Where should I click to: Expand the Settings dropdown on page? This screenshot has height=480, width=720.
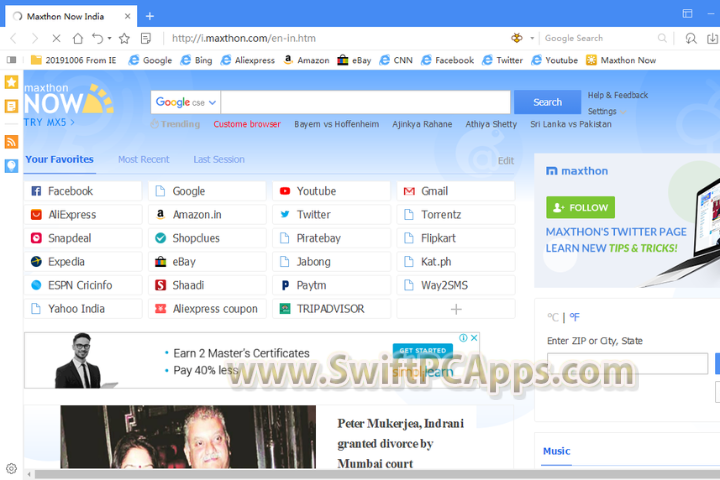click(x=606, y=111)
